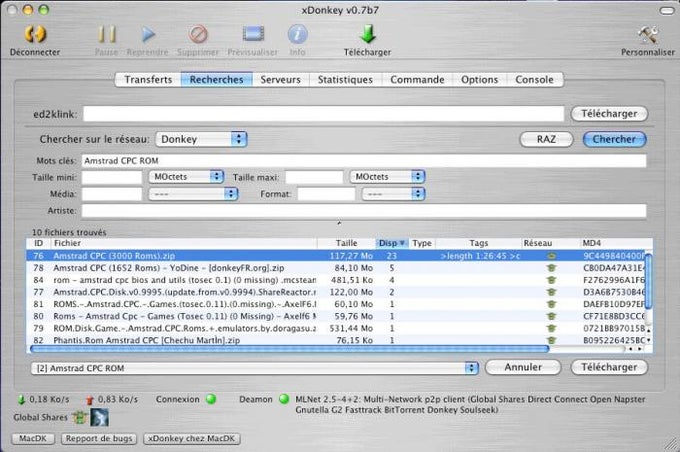The height and width of the screenshot is (452, 680).
Task: Click Télécharger button next to ed2klink
Action: tap(609, 114)
